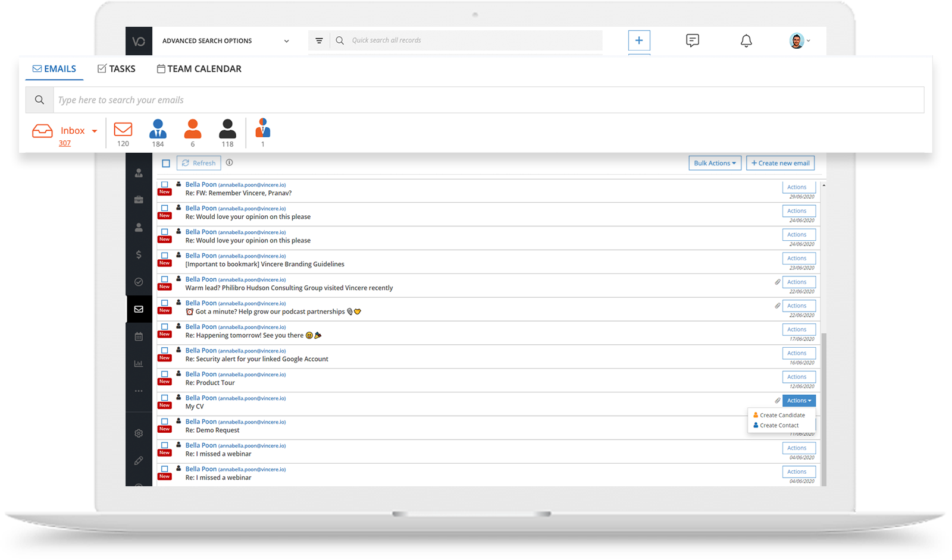Check the Security alert email
Image resolution: width=952 pixels, height=560 pixels.
click(165, 351)
